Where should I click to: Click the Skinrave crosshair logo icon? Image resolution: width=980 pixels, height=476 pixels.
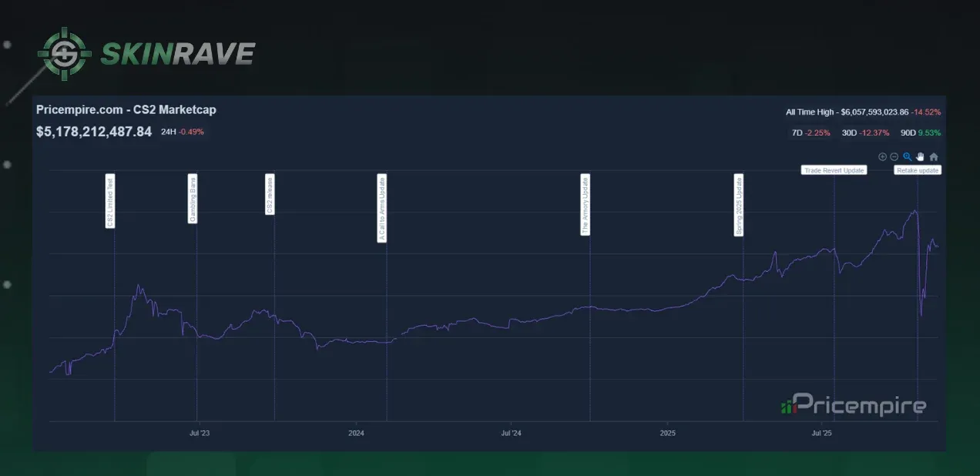click(x=65, y=54)
